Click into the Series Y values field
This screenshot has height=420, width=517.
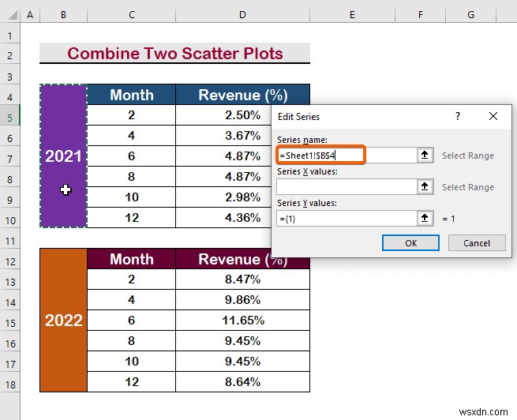(x=347, y=218)
